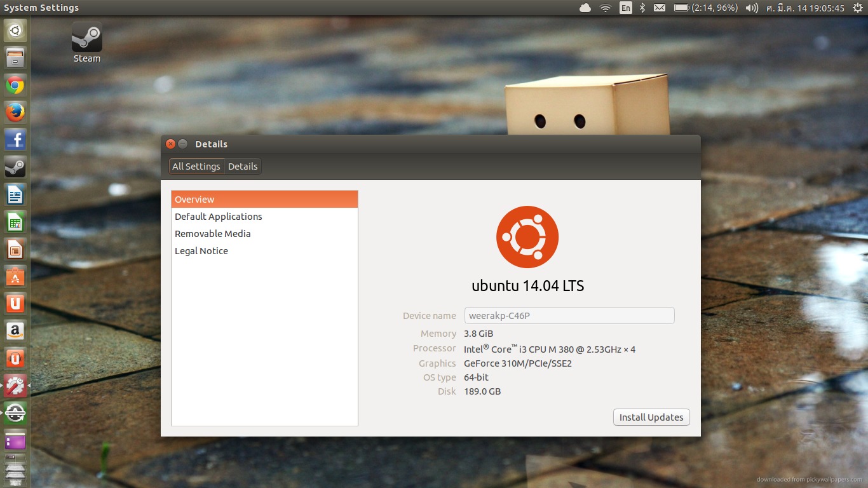The image size is (868, 488).
Task: Click the Disk value '189.0 GB'
Action: pyautogui.click(x=482, y=391)
